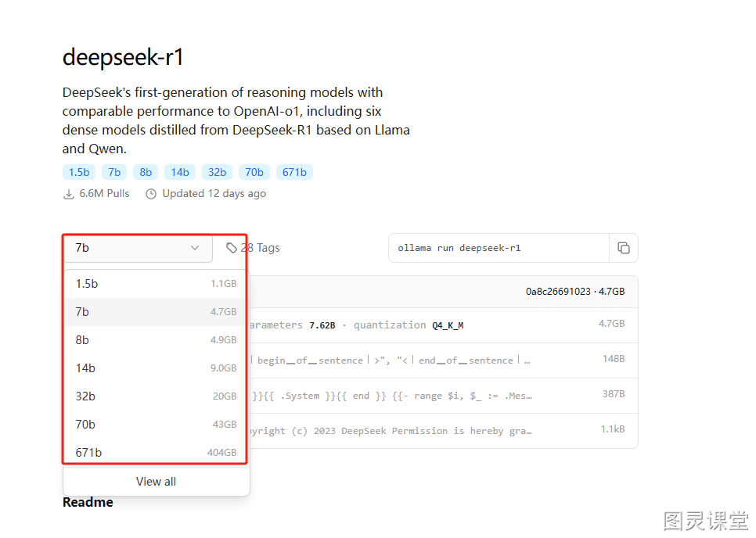
Task: Click the 0a8c26691023 · 4.7GB hash text
Action: click(575, 292)
